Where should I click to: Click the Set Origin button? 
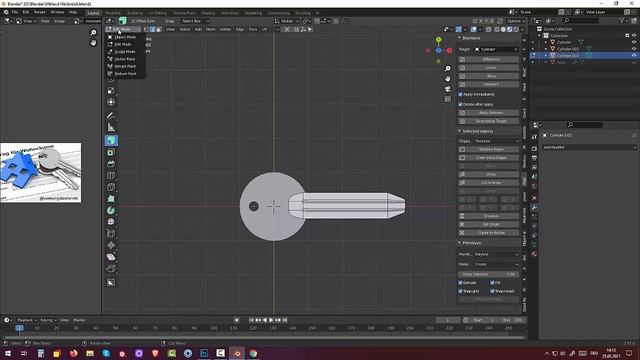pyautogui.click(x=489, y=224)
